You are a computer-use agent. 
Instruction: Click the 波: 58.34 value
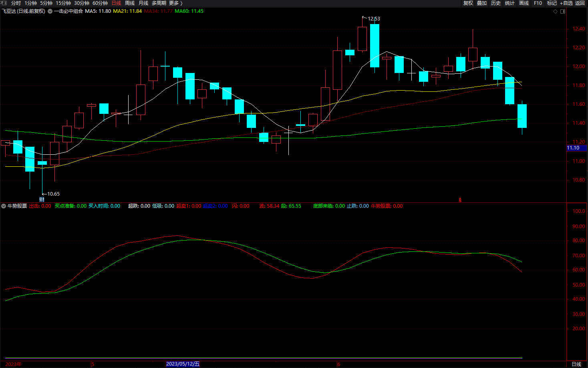pos(269,206)
